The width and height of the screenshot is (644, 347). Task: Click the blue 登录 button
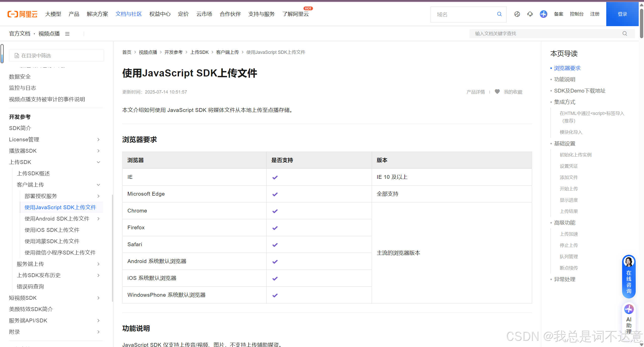coord(622,14)
